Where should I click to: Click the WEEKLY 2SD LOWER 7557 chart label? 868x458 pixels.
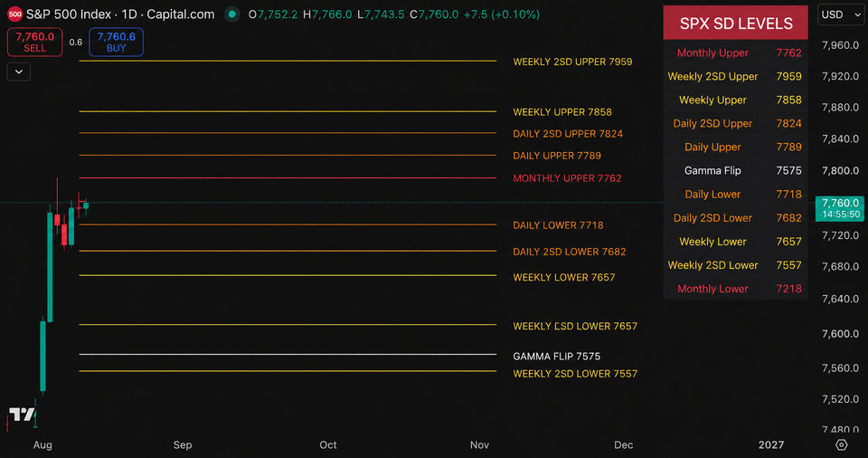click(x=575, y=374)
